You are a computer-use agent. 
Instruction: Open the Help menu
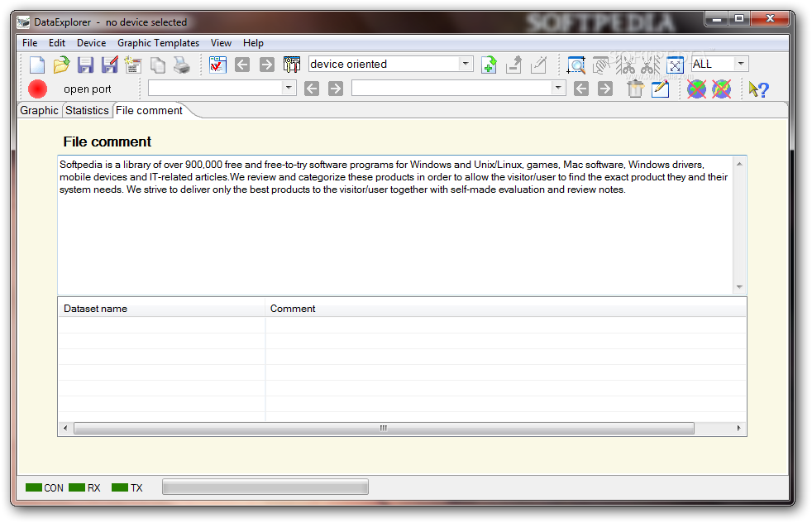pos(253,43)
